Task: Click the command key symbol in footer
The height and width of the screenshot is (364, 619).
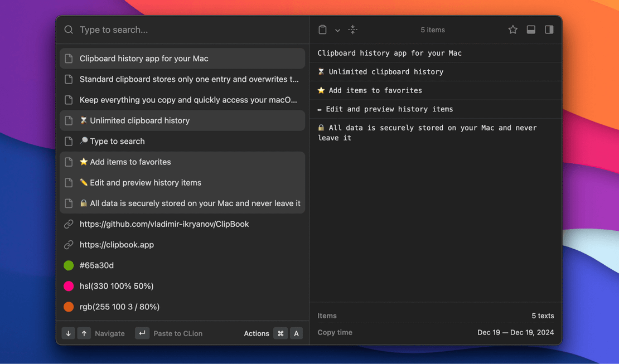Action: coord(281,333)
